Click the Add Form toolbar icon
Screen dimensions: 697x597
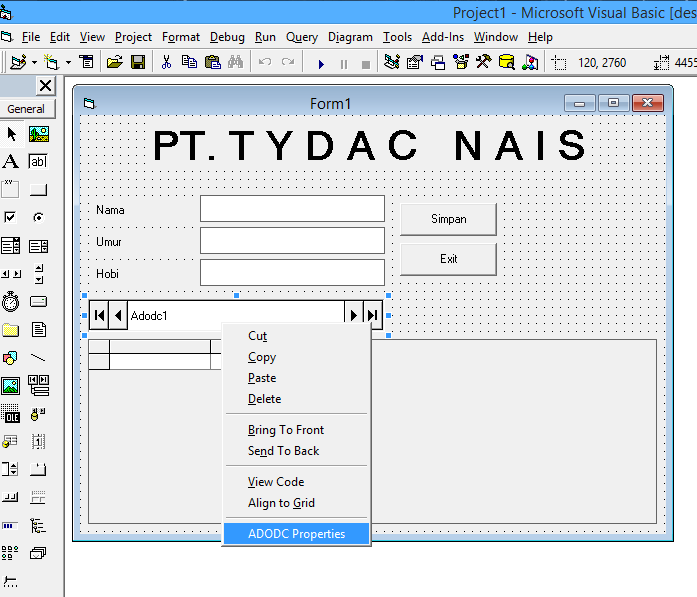pos(52,62)
